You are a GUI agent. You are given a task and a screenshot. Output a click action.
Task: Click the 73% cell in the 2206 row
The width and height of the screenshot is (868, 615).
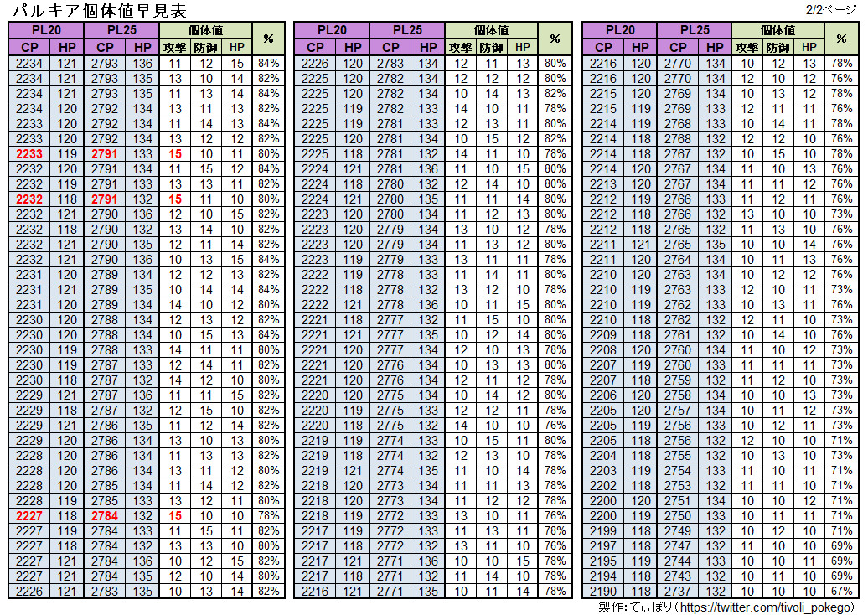click(x=841, y=395)
